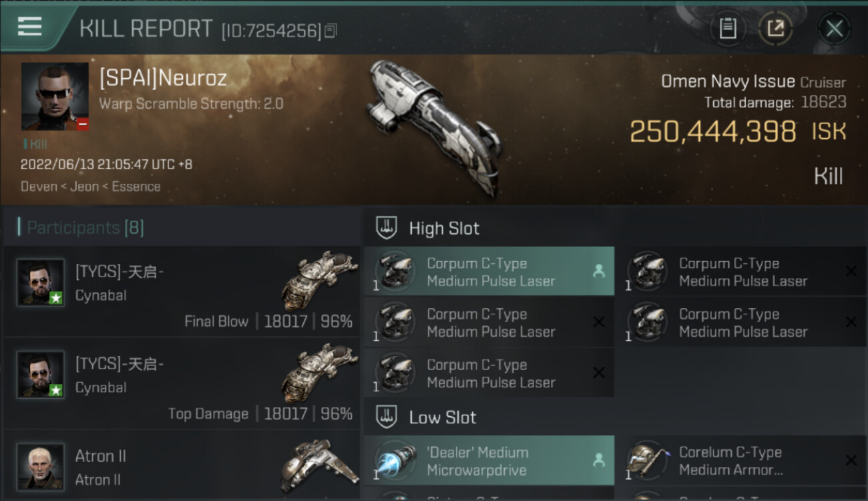Click the X mark on the top-right Pulse Laser
Screen dimensions: 868x501
click(x=851, y=271)
